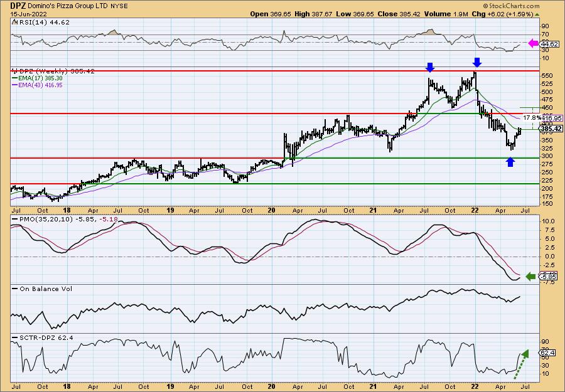Click the 500 price axis label
565x392 pixels.
[546, 92]
